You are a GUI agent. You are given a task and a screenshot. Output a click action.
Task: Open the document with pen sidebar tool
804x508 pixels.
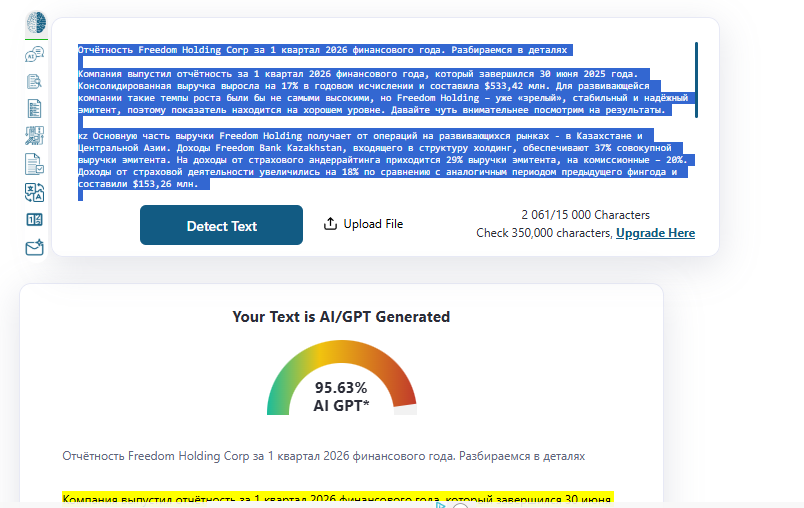(x=34, y=82)
